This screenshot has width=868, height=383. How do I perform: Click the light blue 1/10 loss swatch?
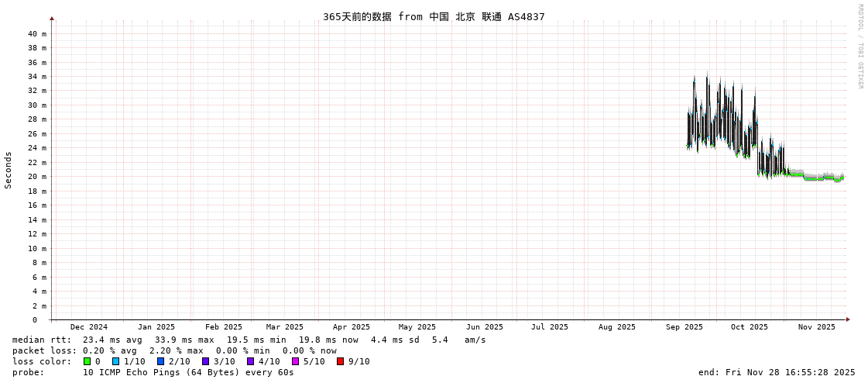coord(115,361)
